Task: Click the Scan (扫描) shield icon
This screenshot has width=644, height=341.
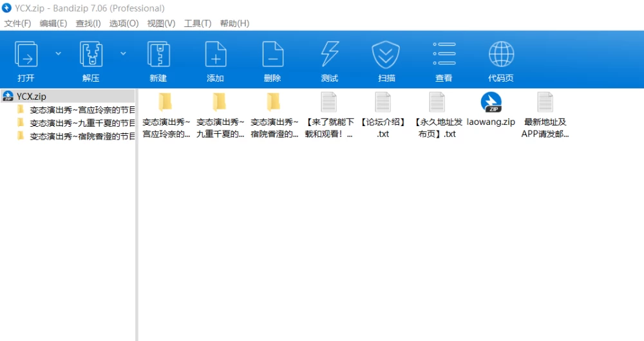Action: 386,54
